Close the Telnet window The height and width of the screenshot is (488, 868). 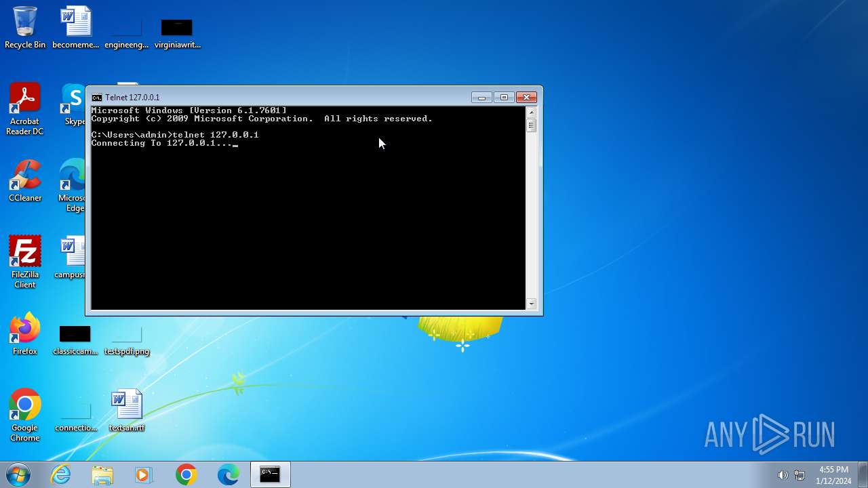coord(526,98)
